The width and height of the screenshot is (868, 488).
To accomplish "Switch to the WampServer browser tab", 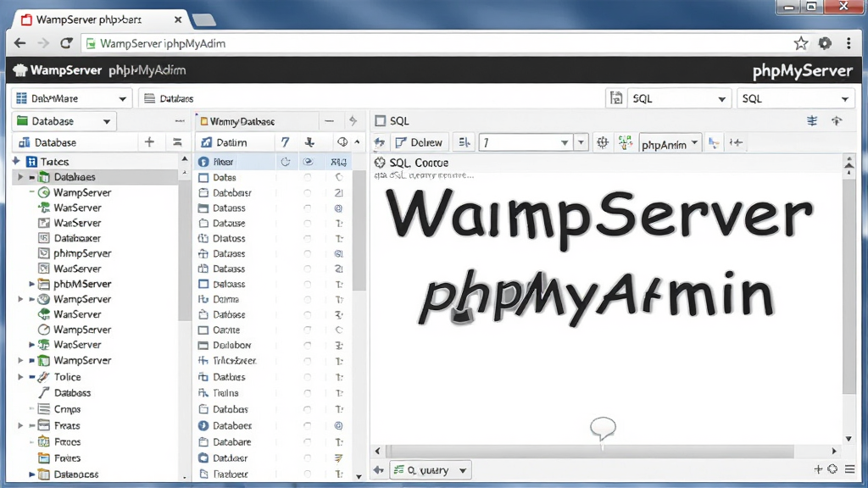I will [100, 20].
